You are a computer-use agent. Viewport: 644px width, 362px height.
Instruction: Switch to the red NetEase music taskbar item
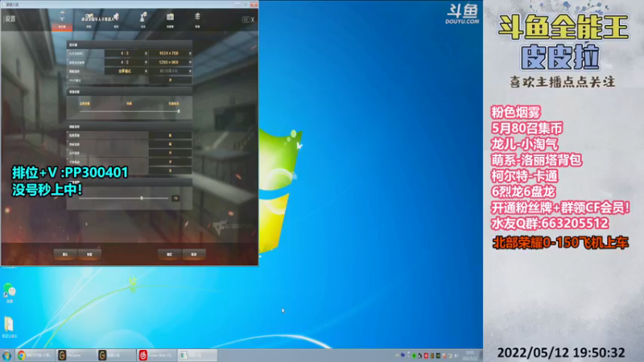pyautogui.click(x=156, y=356)
